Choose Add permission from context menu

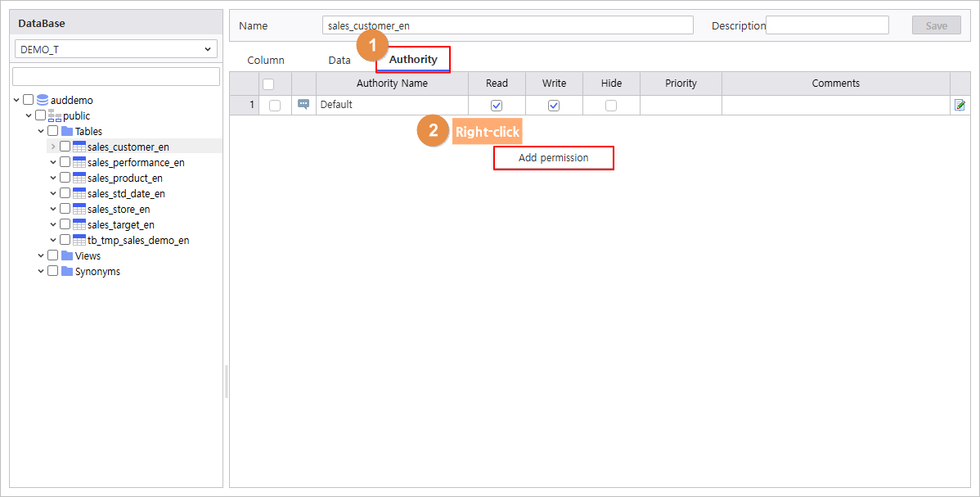coord(554,158)
